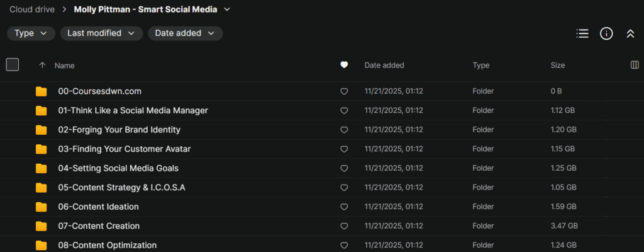Image resolution: width=644 pixels, height=252 pixels.
Task: Favourite the 01-Think Like a Social Media Manager folder
Action: click(344, 111)
